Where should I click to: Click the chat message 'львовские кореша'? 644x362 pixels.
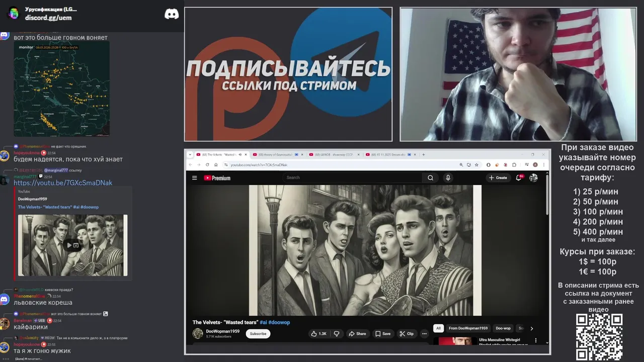pyautogui.click(x=43, y=303)
